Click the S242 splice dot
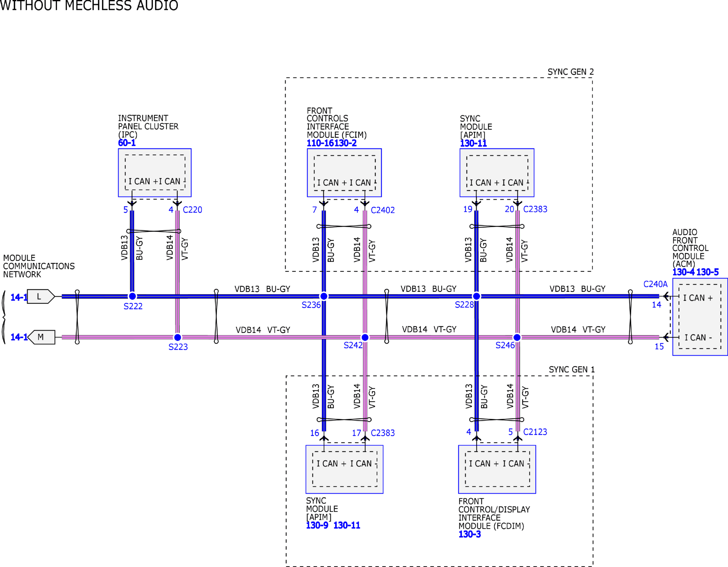Image resolution: width=728 pixels, height=567 pixels. [365, 337]
